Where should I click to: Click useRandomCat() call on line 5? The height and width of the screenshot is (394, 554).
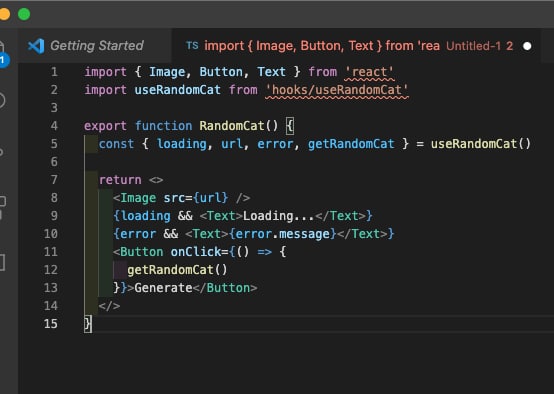(x=481, y=144)
